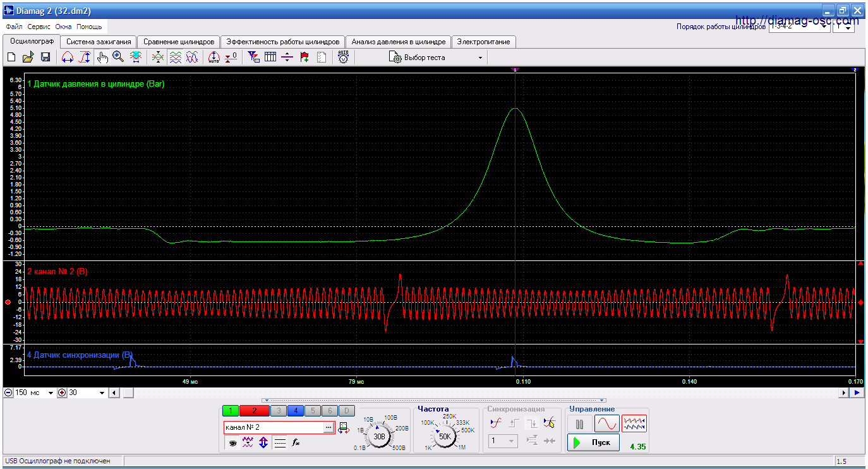Select the vertical stretch tool
868x469 pixels.
(85, 58)
